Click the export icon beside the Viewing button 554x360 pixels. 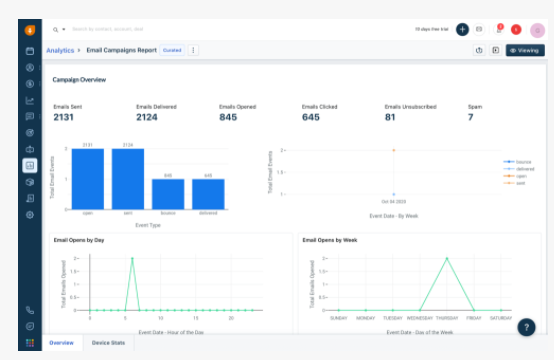[479, 50]
